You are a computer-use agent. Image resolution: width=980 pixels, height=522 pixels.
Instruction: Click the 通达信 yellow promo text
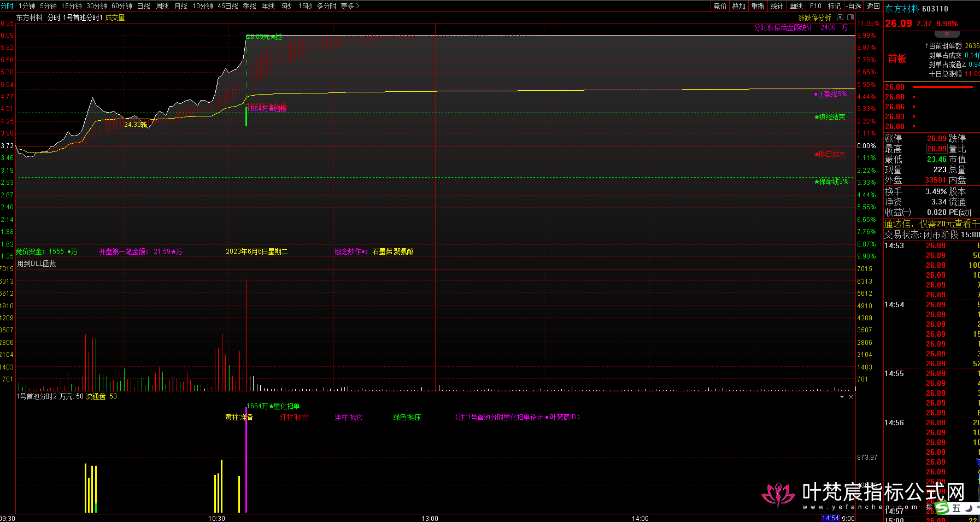pos(932,224)
